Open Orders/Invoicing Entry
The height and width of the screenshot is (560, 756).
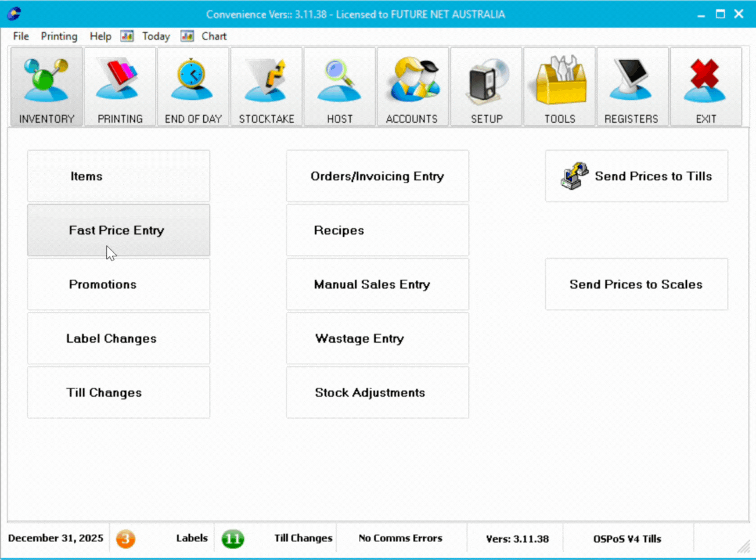377,176
